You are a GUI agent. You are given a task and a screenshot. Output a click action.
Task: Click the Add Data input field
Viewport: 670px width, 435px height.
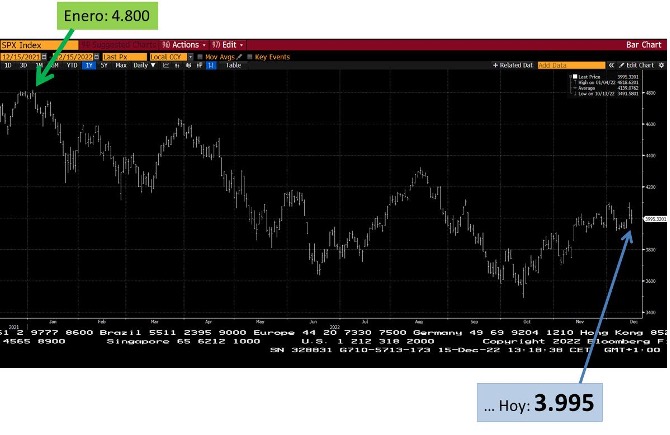562,65
